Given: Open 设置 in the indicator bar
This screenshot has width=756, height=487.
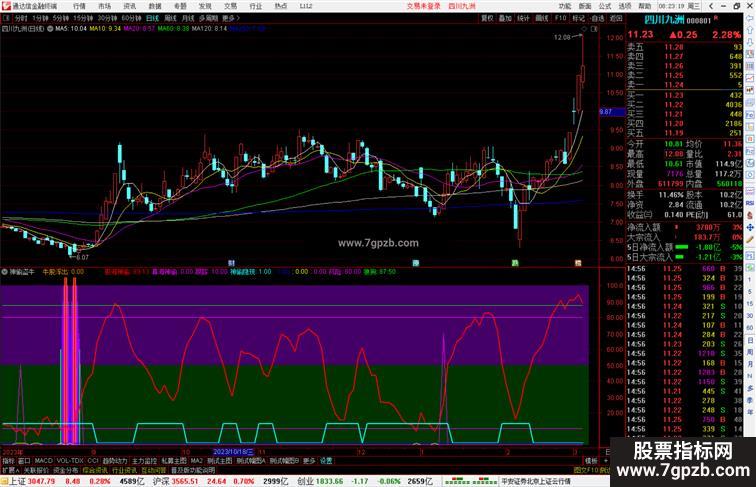Looking at the screenshot, I should tap(326, 461).
